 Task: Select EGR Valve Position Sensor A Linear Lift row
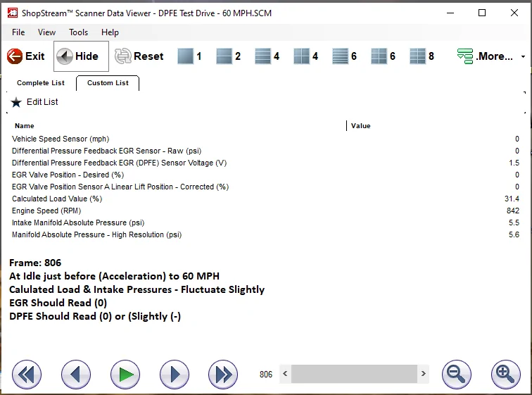[x=265, y=187]
